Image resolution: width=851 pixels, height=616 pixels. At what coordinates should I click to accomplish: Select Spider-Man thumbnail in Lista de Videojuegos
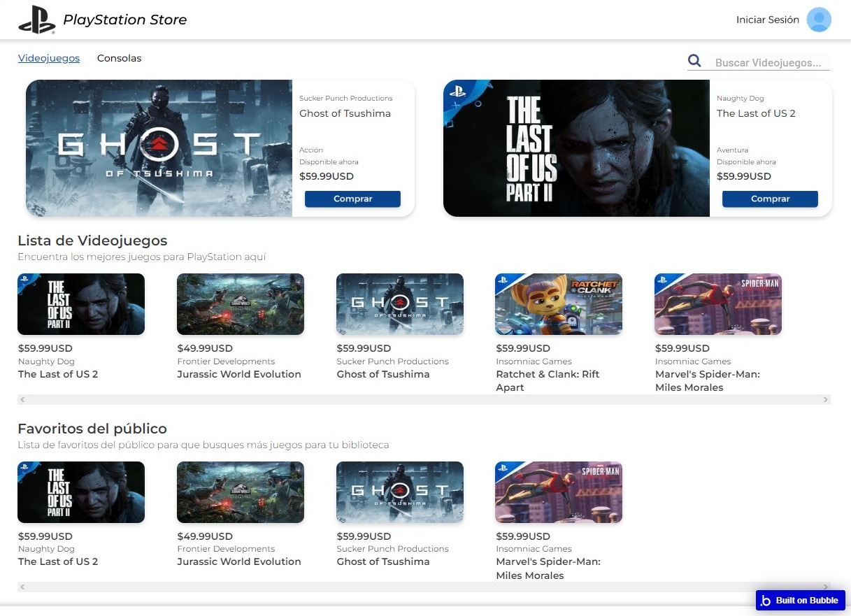tap(718, 304)
